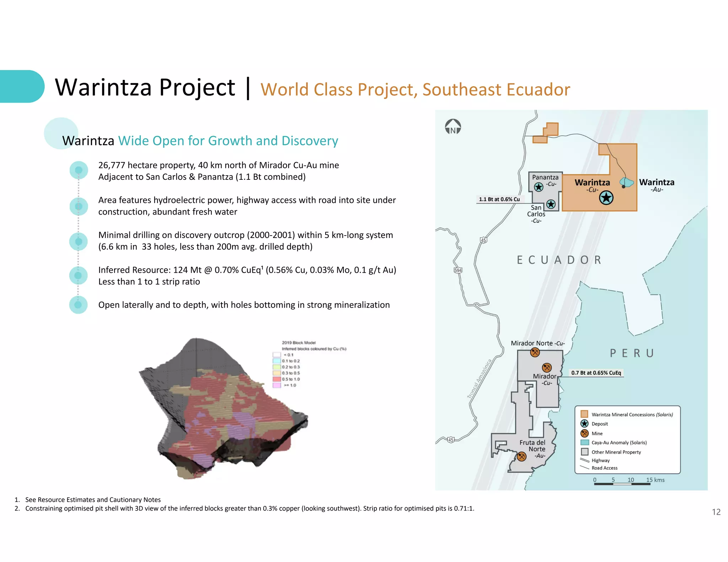This screenshot has width=728, height=562.
Task: Click the '0.7 Bt at 0.65% CuEq' label
Action: pyautogui.click(x=596, y=373)
